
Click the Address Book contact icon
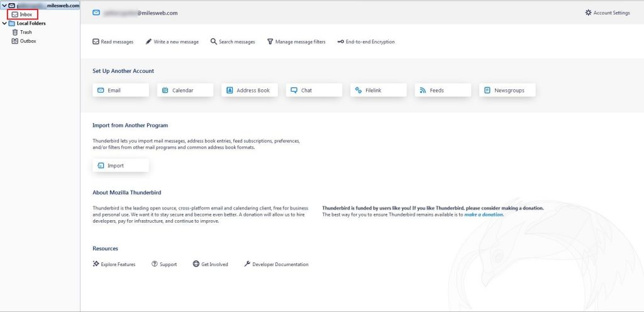[x=230, y=91]
